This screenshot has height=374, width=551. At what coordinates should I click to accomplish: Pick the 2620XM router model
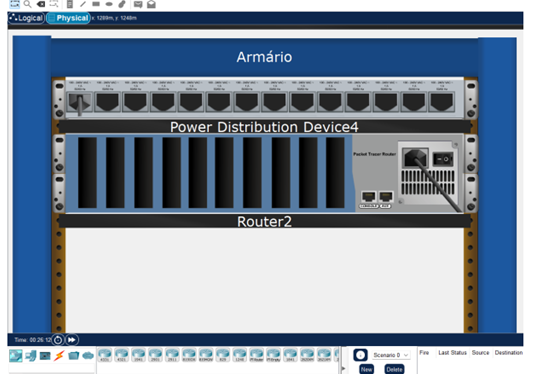tap(307, 355)
